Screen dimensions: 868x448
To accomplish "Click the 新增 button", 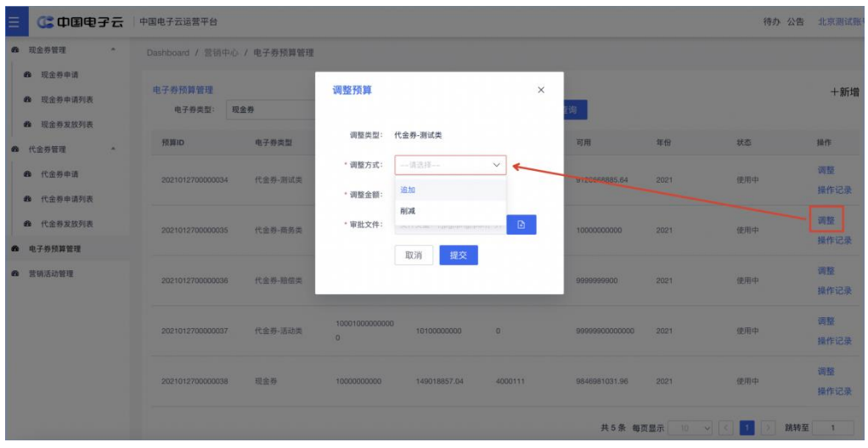I will pos(845,92).
